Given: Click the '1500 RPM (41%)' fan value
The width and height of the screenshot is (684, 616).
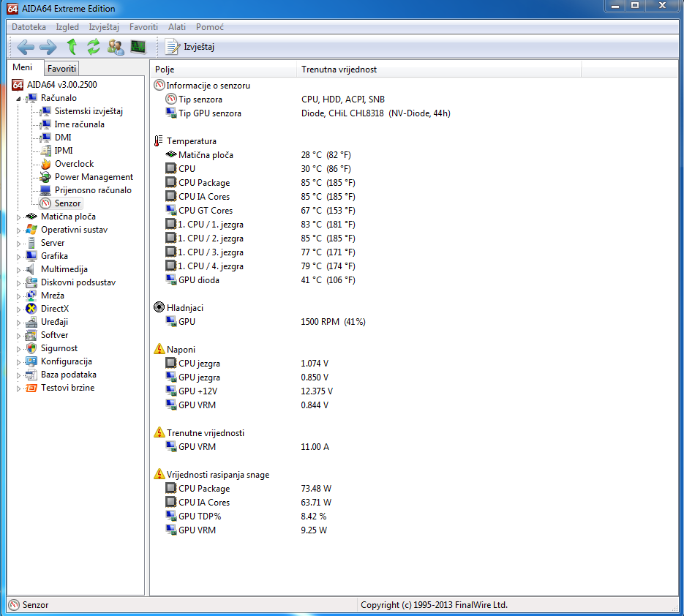Looking at the screenshot, I should pos(334,321).
